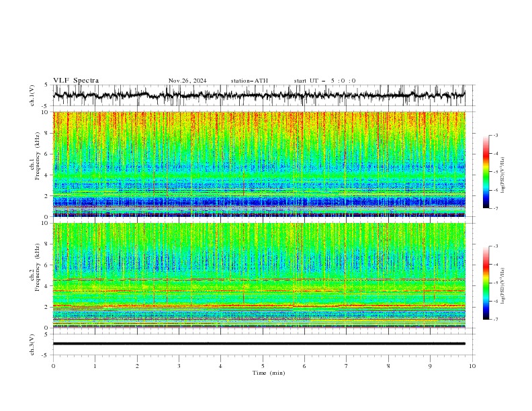Click the ch.2 PSD color bar

pos(486,283)
